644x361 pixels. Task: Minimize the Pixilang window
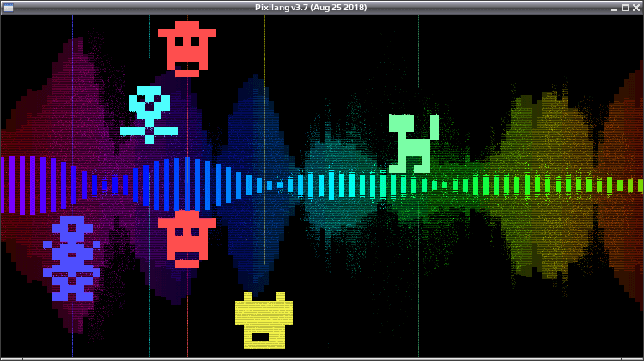click(x=614, y=8)
